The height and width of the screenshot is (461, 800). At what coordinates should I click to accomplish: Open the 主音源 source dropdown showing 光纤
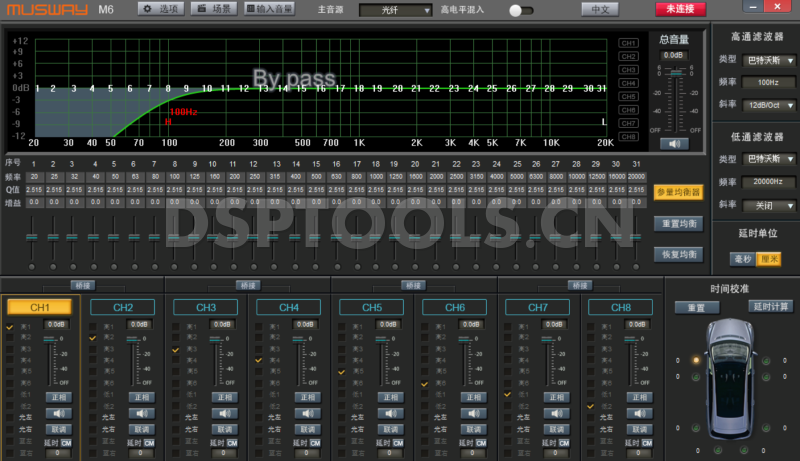[x=395, y=10]
